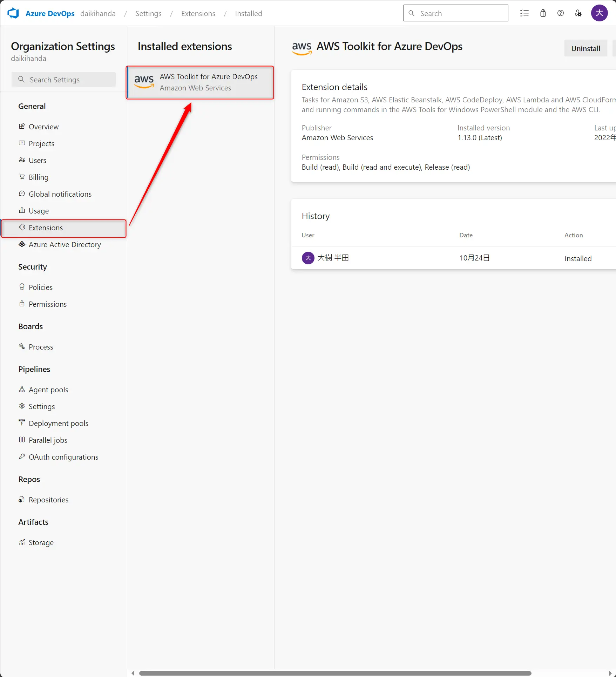Click daikihanda organization breadcrumb
This screenshot has width=616, height=677.
coord(98,13)
